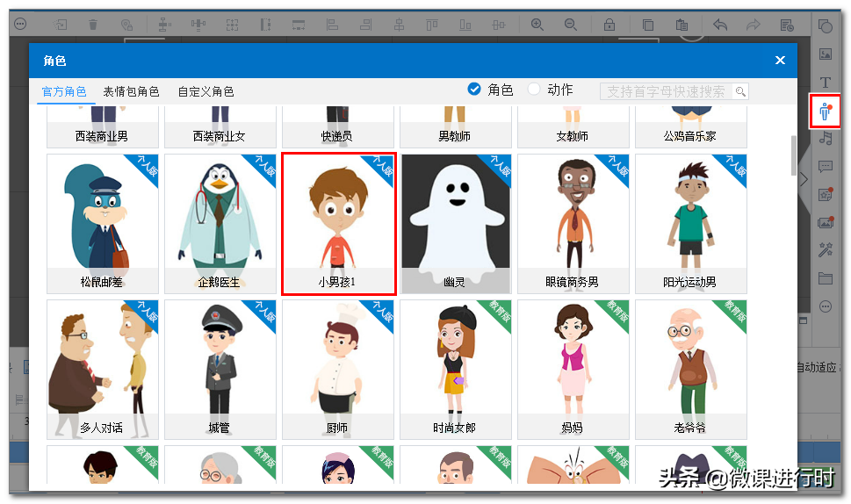The image size is (851, 504).
Task: Open the speech bubble icon in the right sidebar
Action: pyautogui.click(x=825, y=166)
